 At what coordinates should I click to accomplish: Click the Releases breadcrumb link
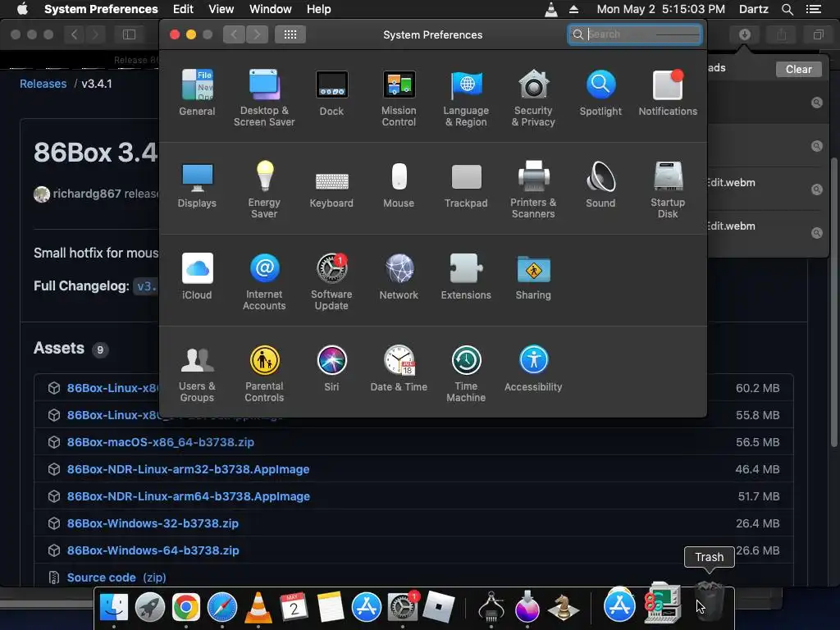pos(43,84)
